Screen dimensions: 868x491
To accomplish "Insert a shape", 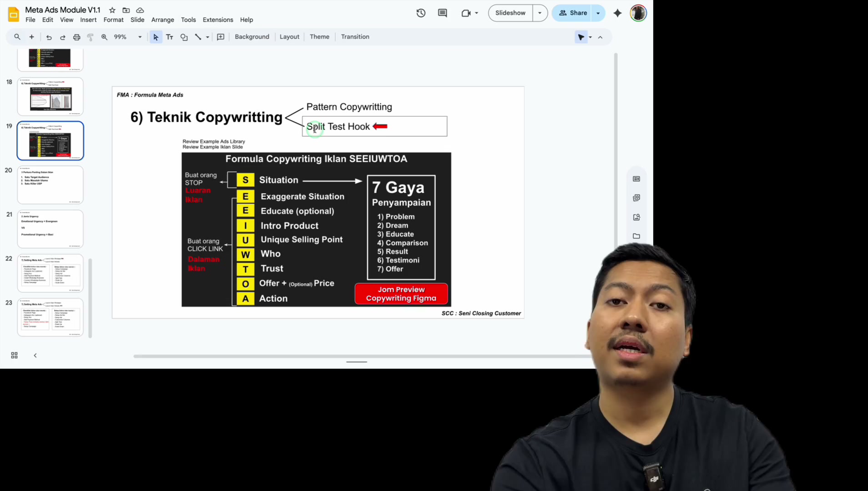I will coord(184,37).
